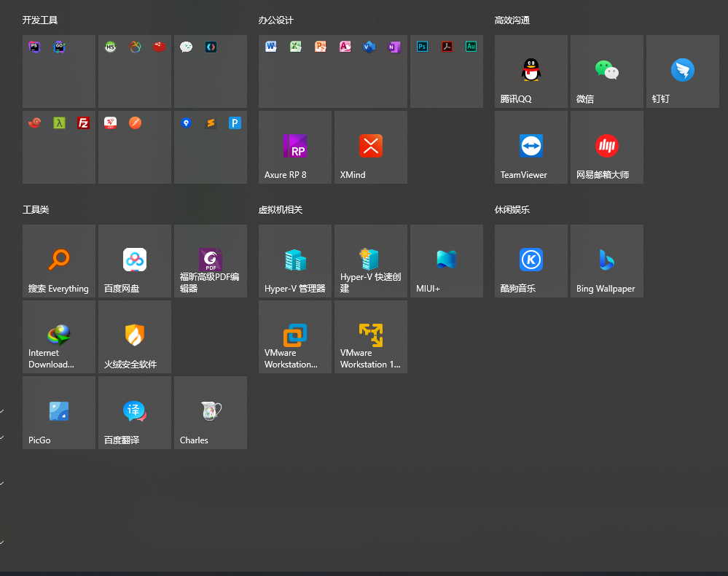
Task: Click the 休闲娱乐 group header
Action: (512, 209)
